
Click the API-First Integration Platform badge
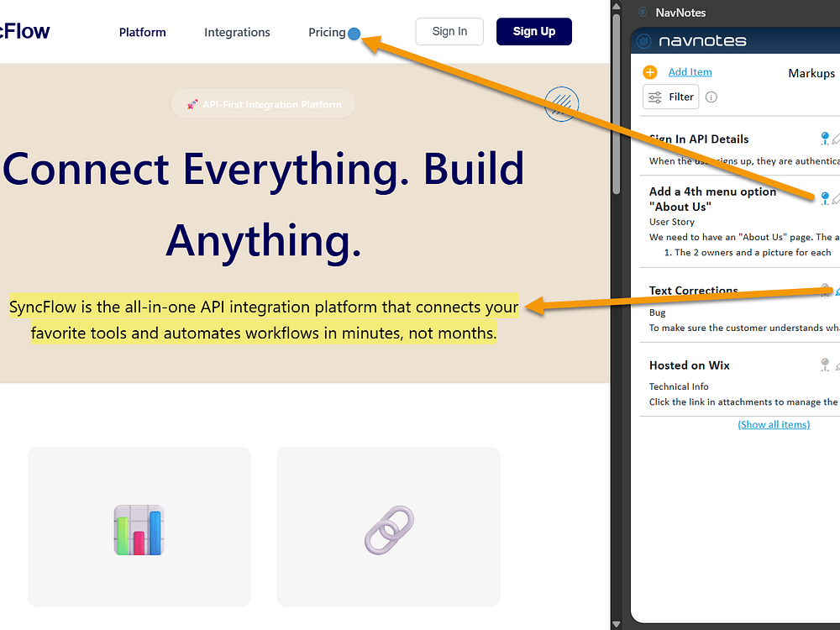point(264,103)
